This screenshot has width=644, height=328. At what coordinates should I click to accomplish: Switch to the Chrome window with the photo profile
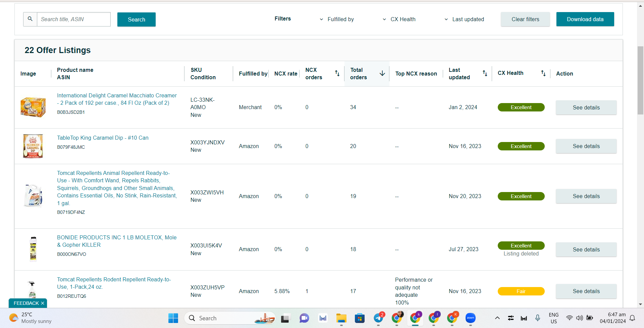[x=397, y=318]
